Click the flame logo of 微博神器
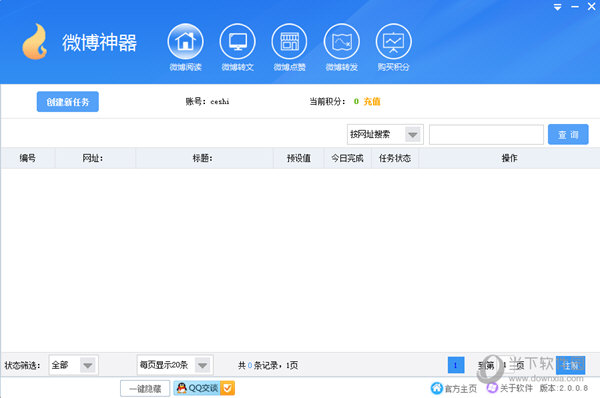The width and height of the screenshot is (600, 398). [x=34, y=42]
